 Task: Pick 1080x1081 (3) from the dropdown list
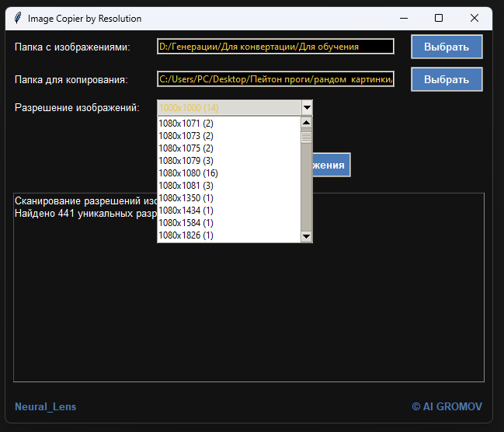coord(229,186)
